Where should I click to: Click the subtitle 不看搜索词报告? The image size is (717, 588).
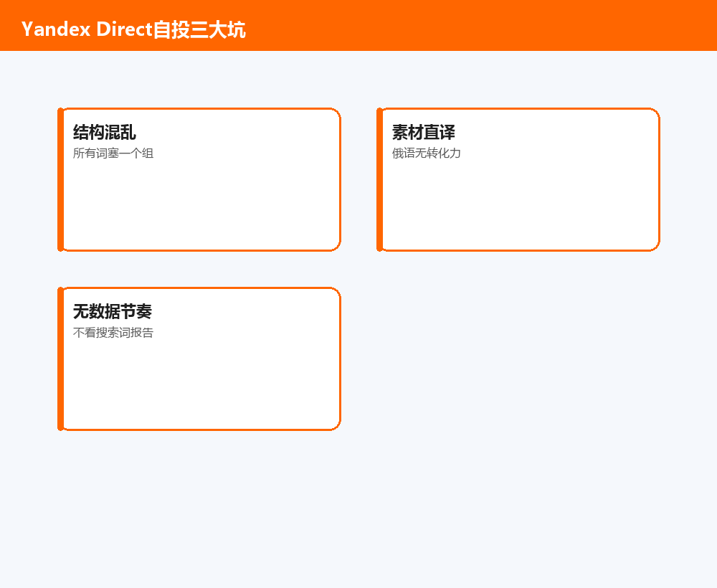(113, 333)
